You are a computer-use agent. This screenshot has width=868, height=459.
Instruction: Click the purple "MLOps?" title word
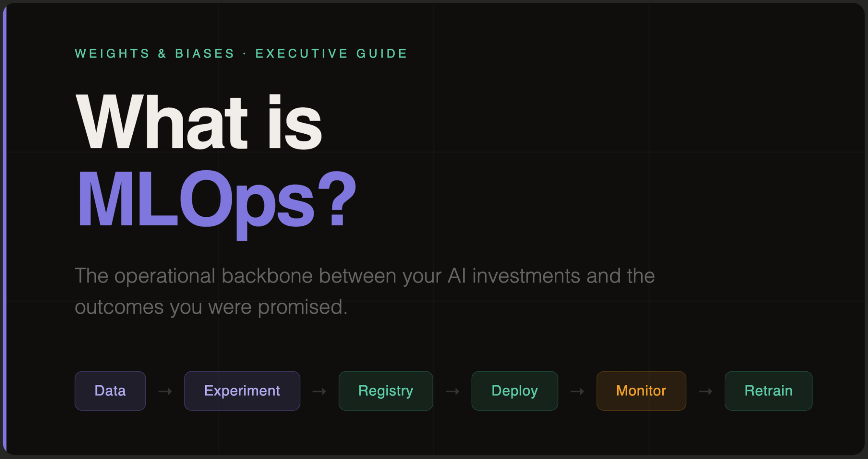point(195,200)
